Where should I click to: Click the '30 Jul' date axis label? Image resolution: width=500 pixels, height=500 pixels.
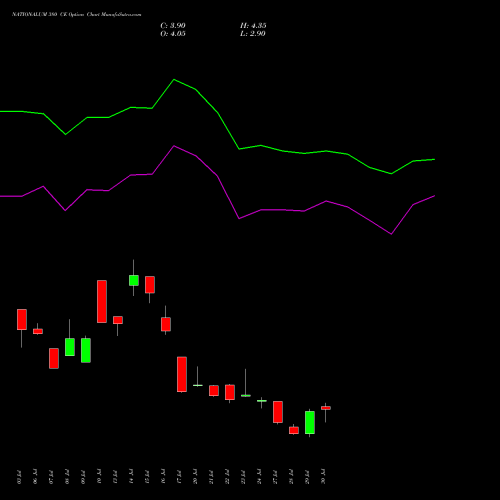pos(323,477)
